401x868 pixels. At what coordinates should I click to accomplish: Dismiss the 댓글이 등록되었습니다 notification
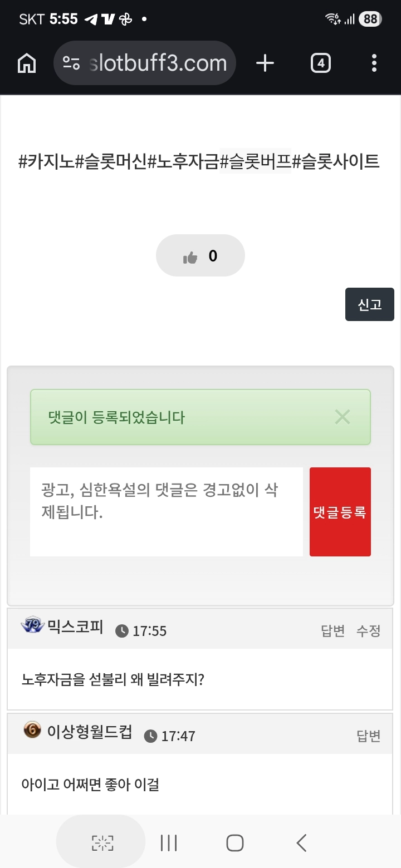pyautogui.click(x=343, y=417)
